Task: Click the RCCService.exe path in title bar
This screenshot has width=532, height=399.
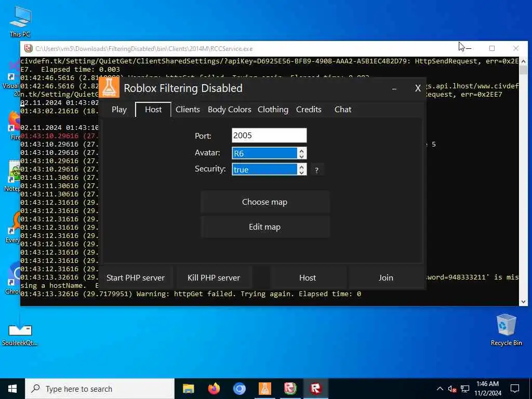Action: tap(144, 48)
